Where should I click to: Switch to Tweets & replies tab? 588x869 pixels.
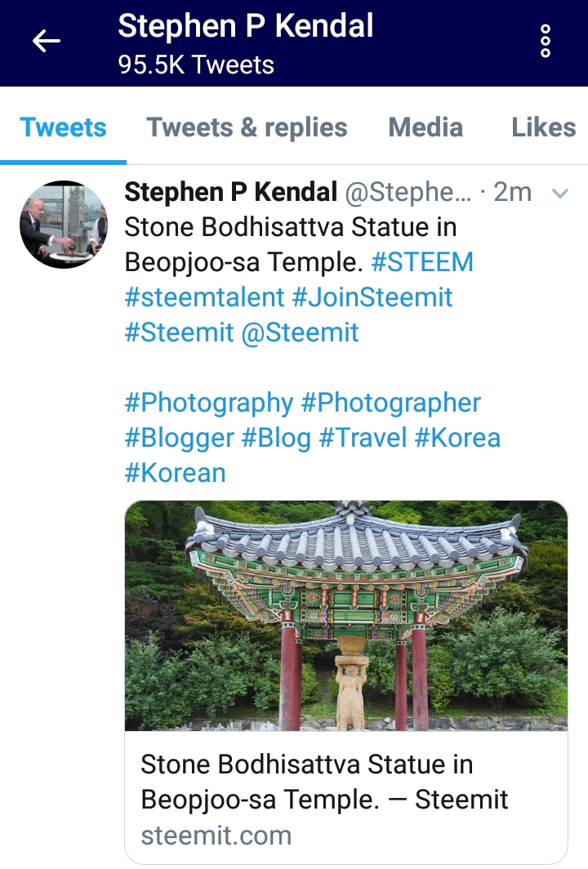[247, 127]
